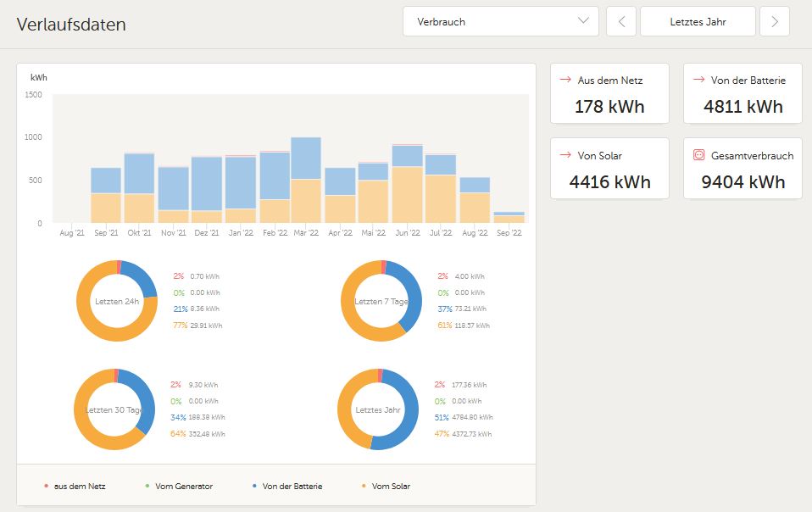Go to next period with right arrow
This screenshot has height=512, width=812.
775,22
